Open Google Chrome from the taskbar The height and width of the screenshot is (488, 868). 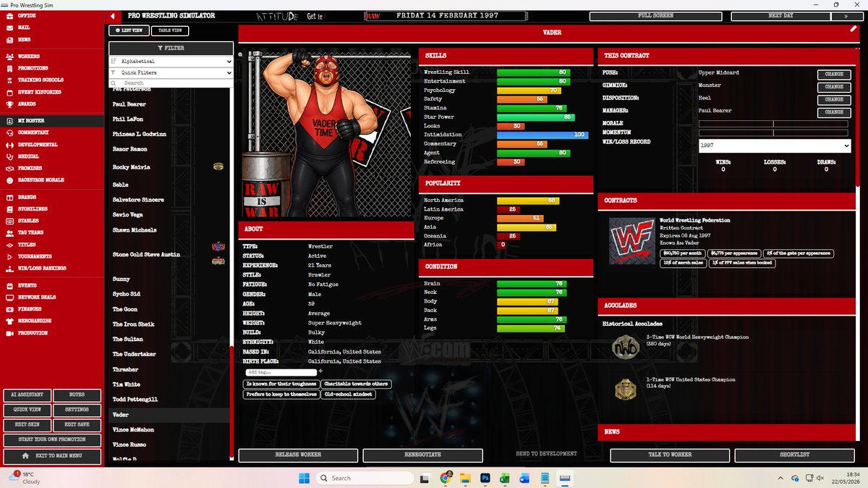tap(446, 478)
